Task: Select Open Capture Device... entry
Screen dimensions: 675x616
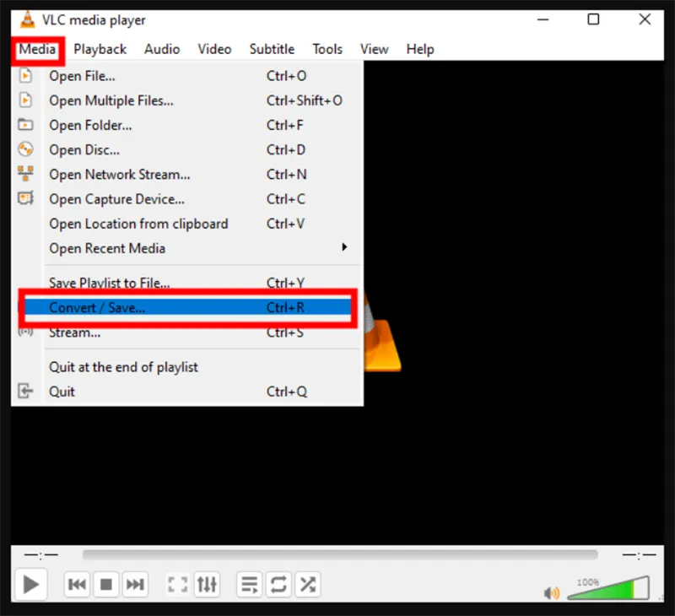Action: (187, 199)
